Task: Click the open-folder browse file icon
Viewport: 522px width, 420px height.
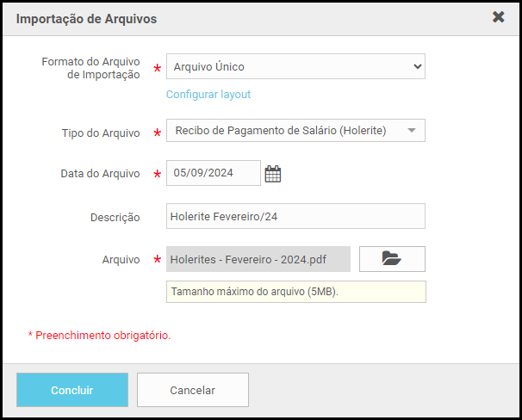Action: (392, 259)
